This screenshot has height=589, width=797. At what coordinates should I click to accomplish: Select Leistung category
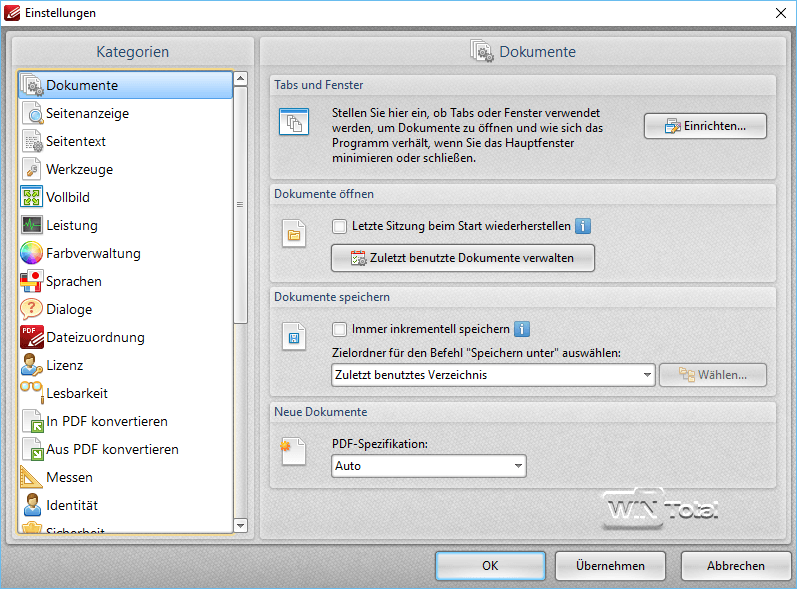[x=126, y=225]
